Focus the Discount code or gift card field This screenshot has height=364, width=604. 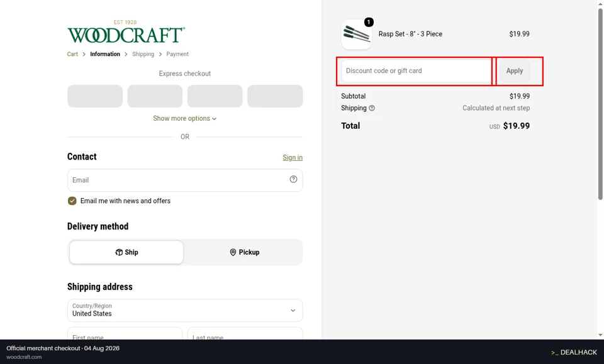coord(417,71)
